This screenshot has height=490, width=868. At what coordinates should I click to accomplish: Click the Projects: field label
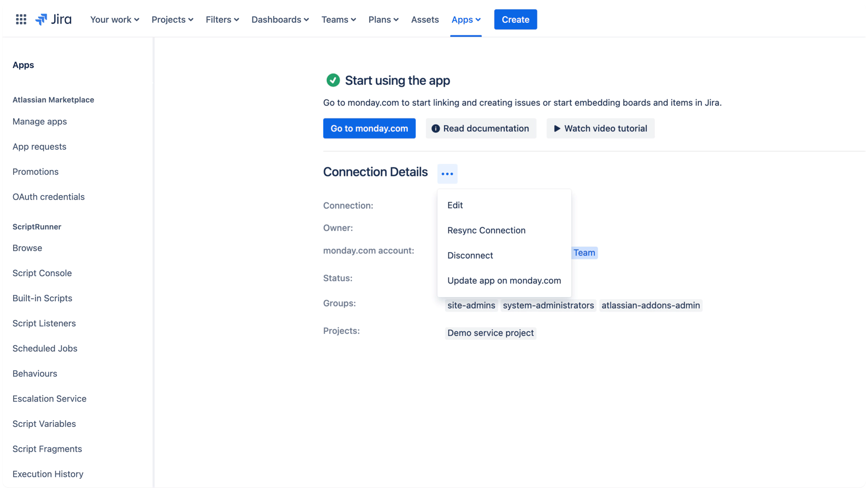click(x=341, y=331)
